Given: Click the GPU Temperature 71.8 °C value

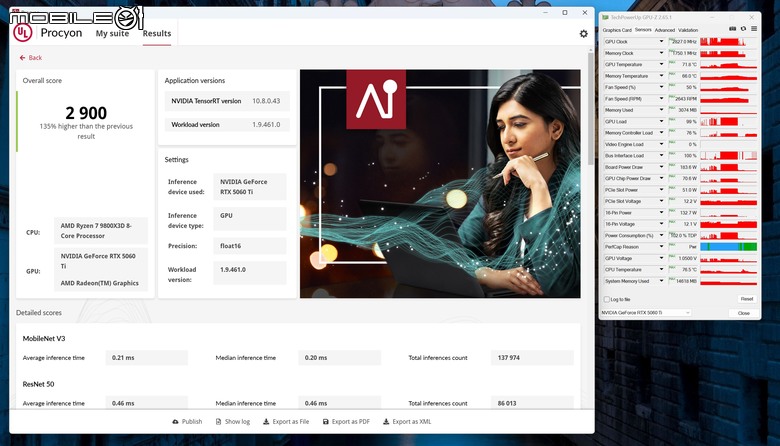Looking at the screenshot, I should (684, 65).
